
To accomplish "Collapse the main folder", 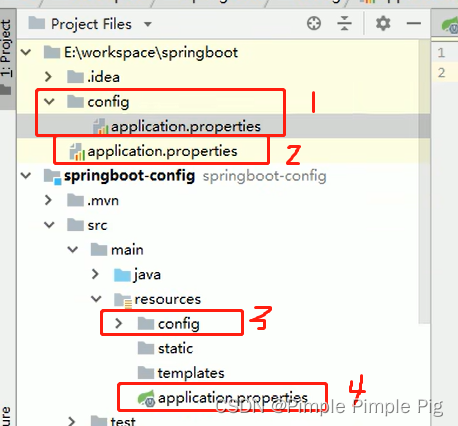I will tap(73, 249).
